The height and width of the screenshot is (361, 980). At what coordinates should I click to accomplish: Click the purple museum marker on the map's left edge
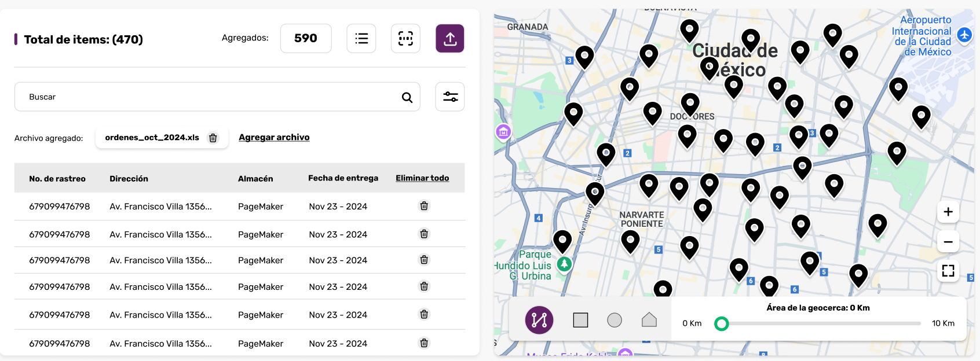point(503,132)
